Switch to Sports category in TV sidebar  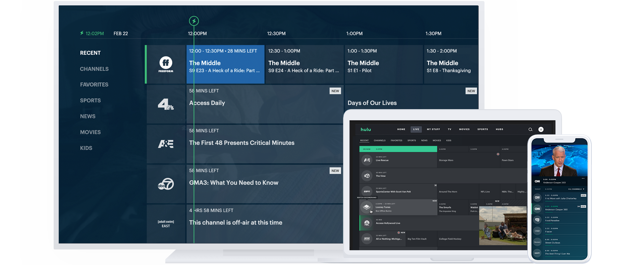tap(90, 100)
